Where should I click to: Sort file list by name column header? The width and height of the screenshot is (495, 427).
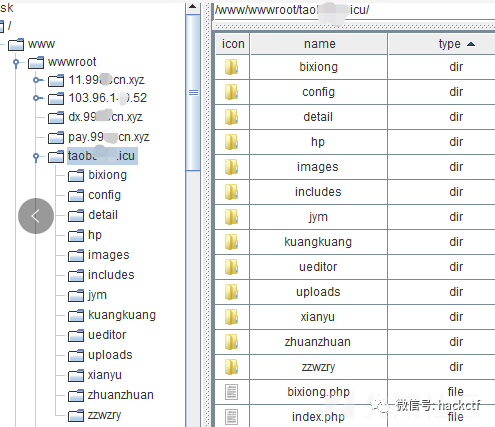(319, 44)
